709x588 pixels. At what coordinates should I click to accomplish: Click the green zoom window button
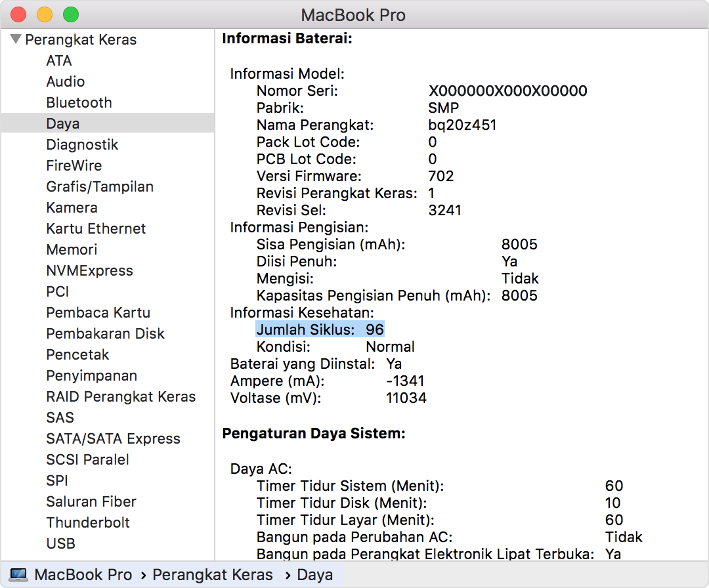tap(70, 14)
